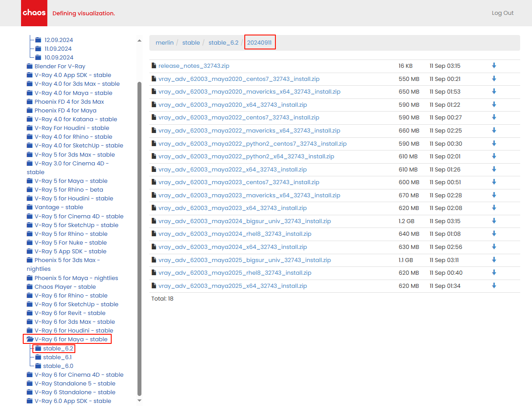Click download arrow for maya2023_x64 installer
Image resolution: width=532 pixels, height=406 pixels.
[494, 208]
